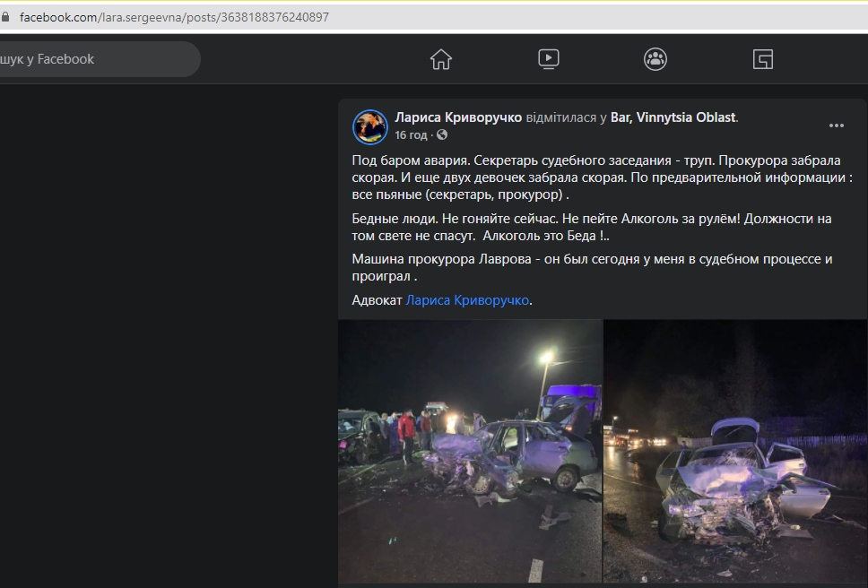Click the paragraph beginning 'Под баром авария'
This screenshot has width=868, height=588.
click(x=603, y=177)
